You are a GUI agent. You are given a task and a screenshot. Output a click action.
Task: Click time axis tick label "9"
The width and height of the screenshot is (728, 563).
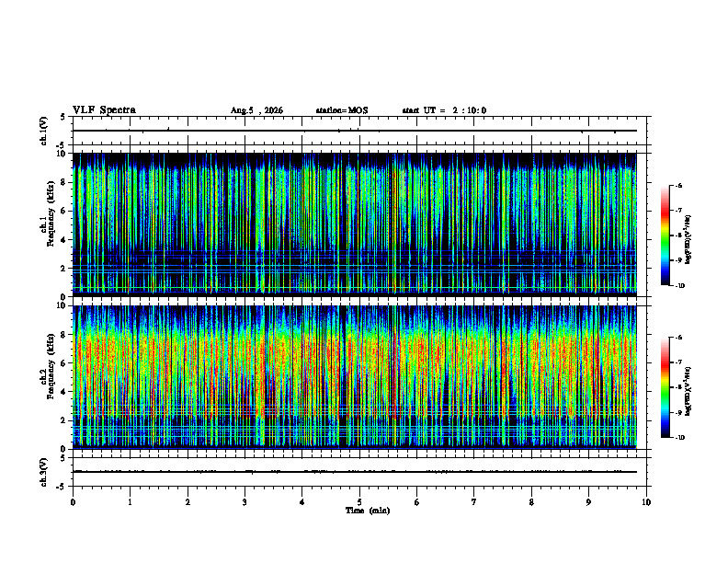(588, 502)
